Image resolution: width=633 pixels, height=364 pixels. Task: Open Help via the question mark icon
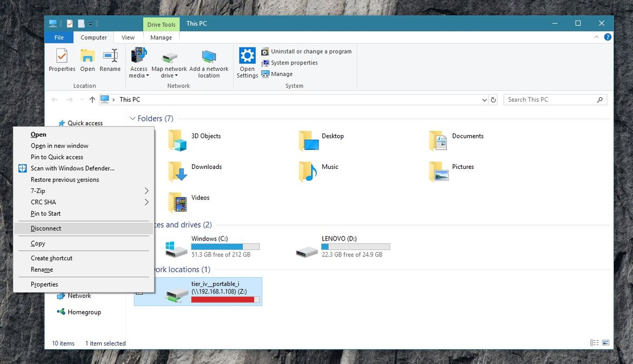[607, 37]
